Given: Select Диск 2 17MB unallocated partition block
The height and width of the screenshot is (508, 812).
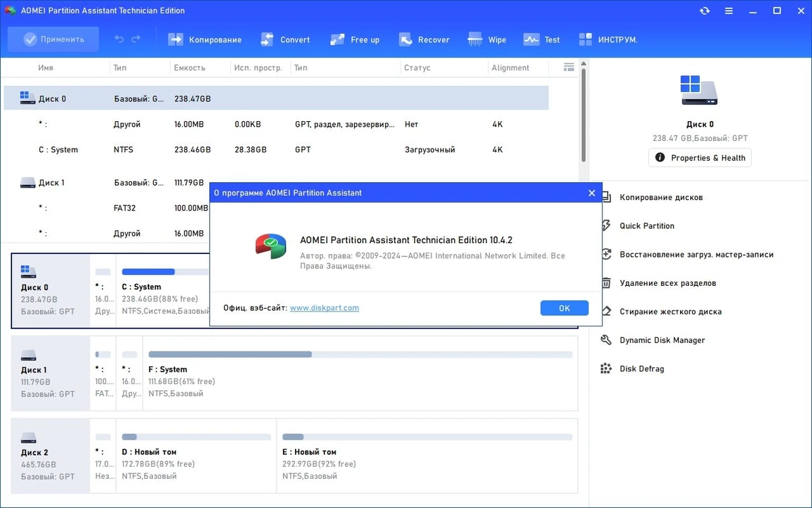Looking at the screenshot, I should [x=103, y=456].
